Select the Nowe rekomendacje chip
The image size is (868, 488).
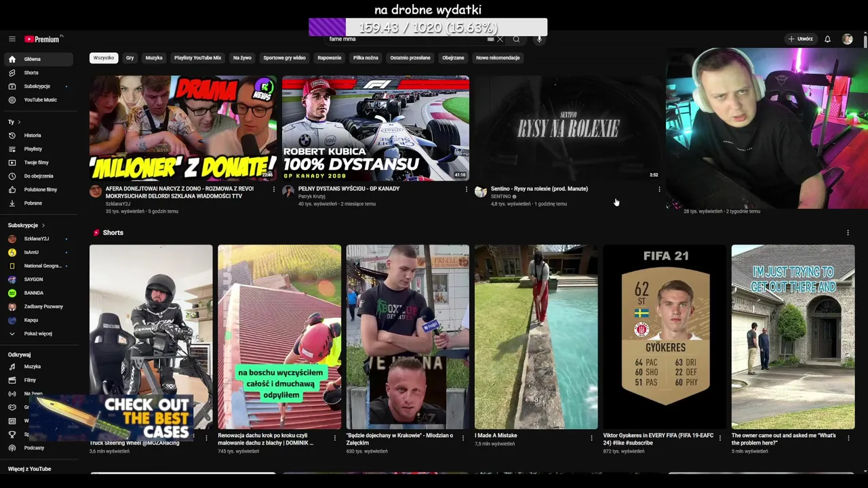(498, 58)
